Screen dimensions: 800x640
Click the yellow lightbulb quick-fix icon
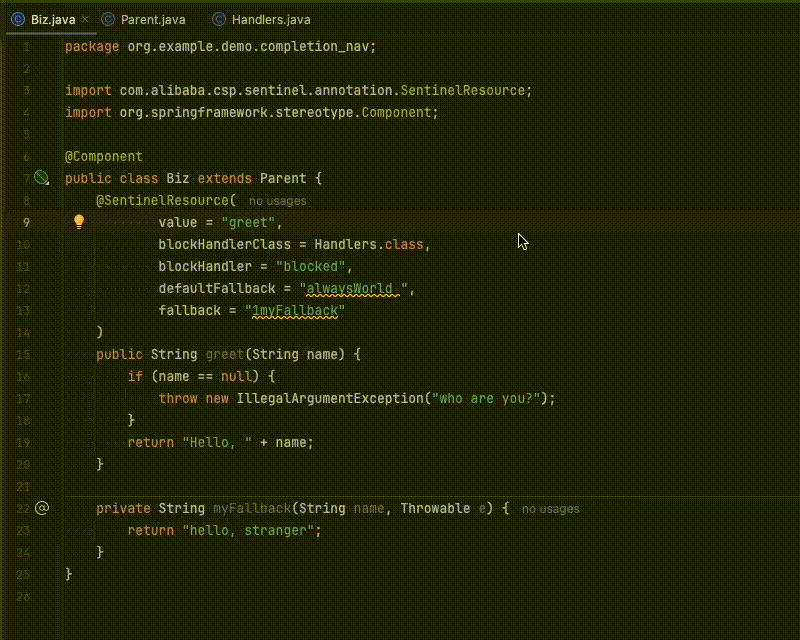tap(79, 221)
